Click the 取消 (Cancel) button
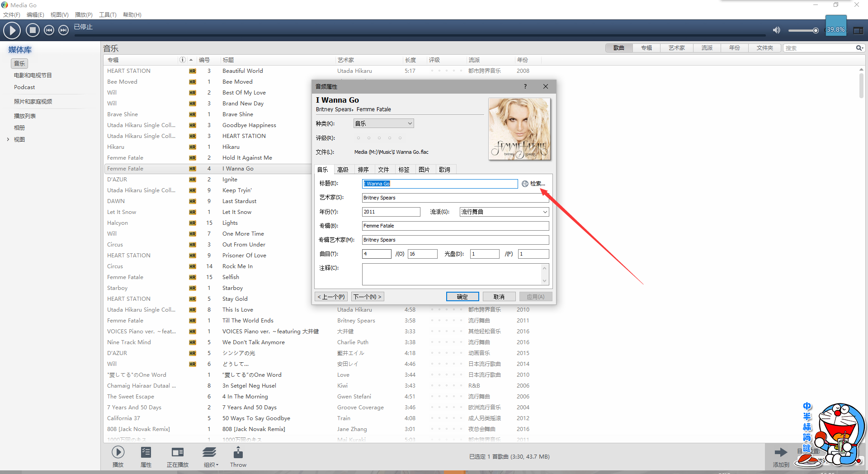 point(499,297)
